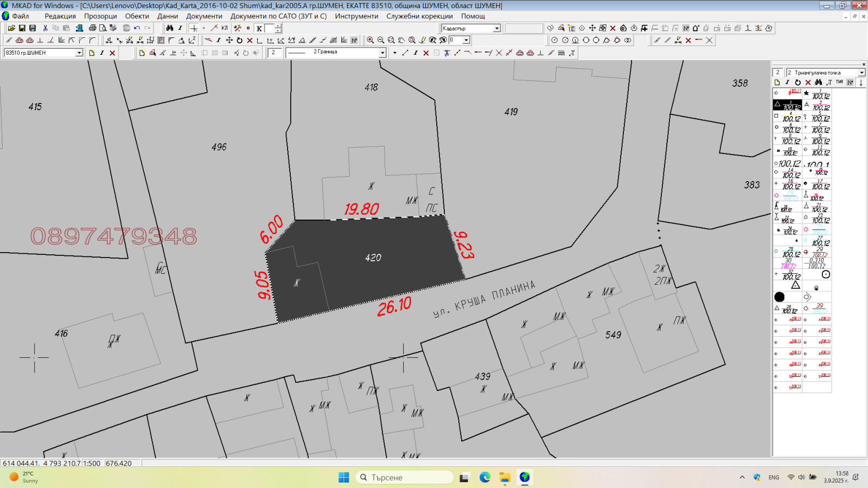
Task: Toggle the bold K button
Action: (x=259, y=29)
